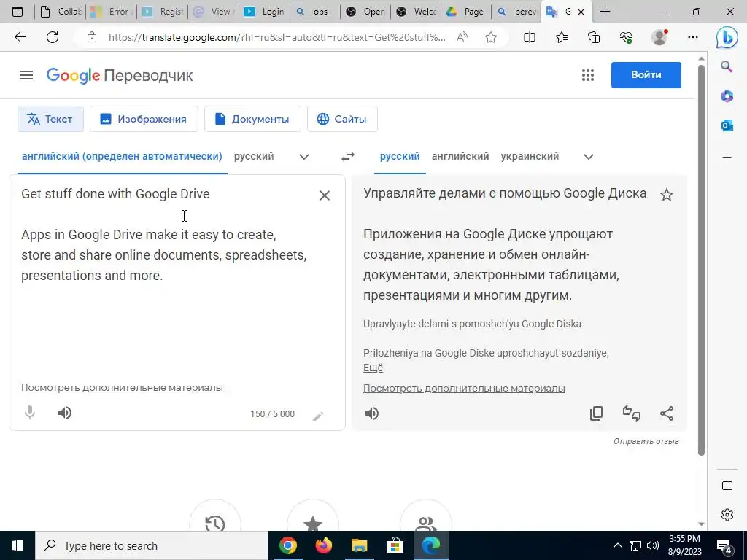This screenshot has height=560, width=747.
Task: Switch to Сайты translation mode
Action: tap(343, 119)
